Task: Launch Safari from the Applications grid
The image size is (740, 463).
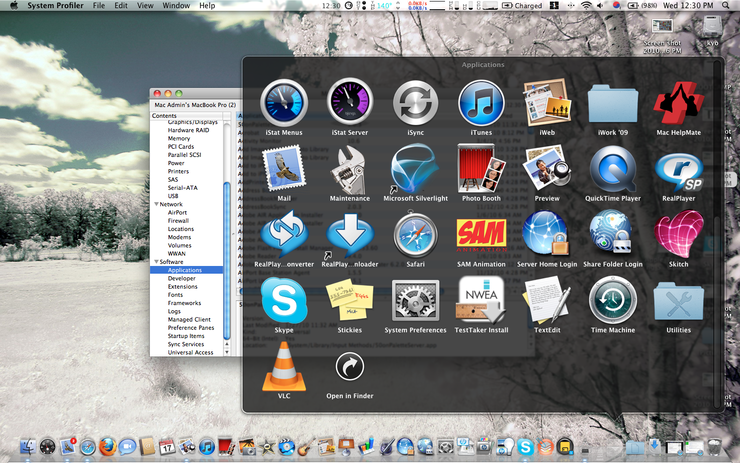Action: click(415, 234)
